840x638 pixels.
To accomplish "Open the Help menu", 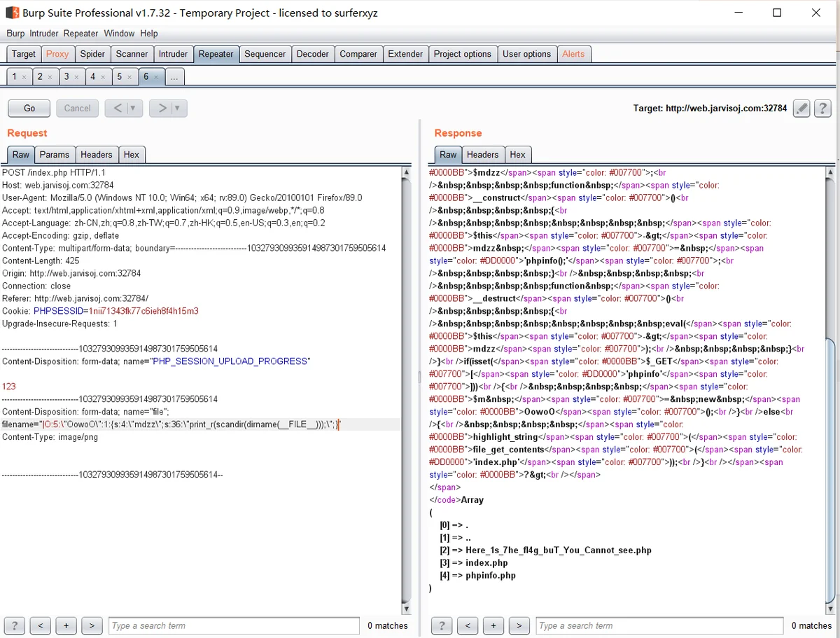I will [x=148, y=34].
